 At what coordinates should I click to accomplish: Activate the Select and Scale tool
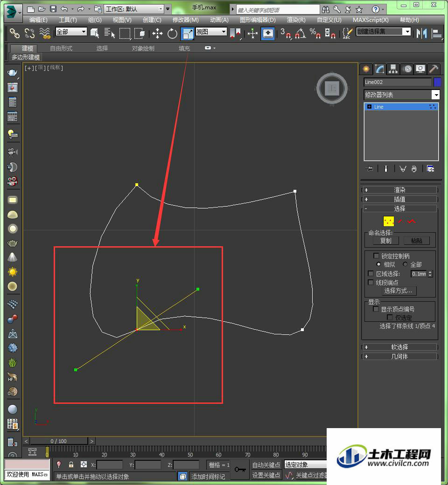[187, 33]
